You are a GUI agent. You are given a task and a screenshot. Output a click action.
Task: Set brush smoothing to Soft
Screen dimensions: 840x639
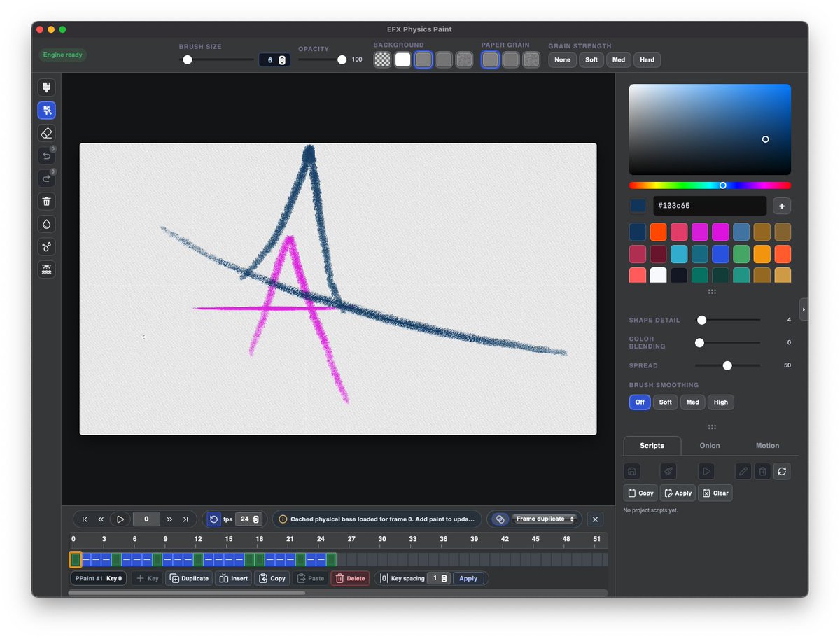[x=666, y=402]
